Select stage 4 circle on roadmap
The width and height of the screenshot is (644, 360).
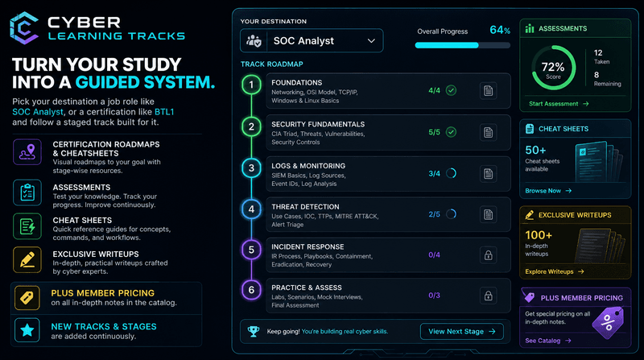coord(251,209)
